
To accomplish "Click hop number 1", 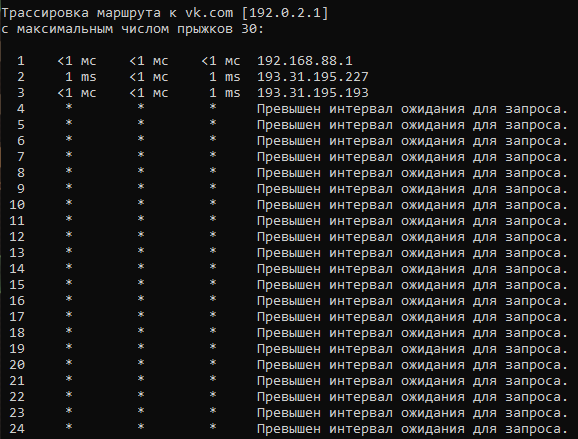I will (x=21, y=61).
